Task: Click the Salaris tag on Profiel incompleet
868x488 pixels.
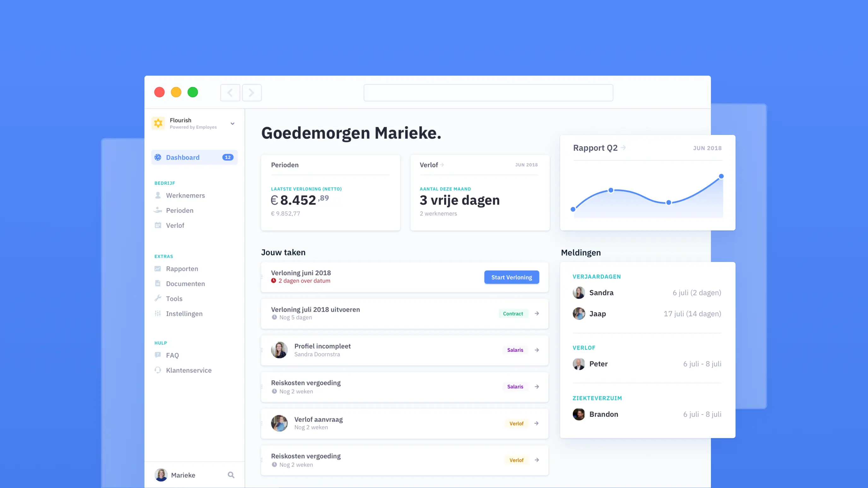Action: (x=515, y=350)
